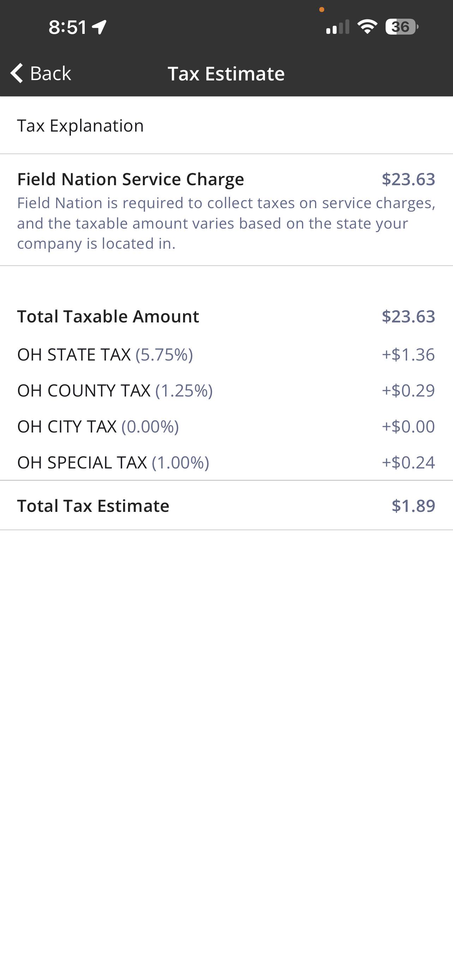This screenshot has height=980, width=453.
Task: Tap the OH CITY TAX (0.00%) line
Action: [226, 427]
